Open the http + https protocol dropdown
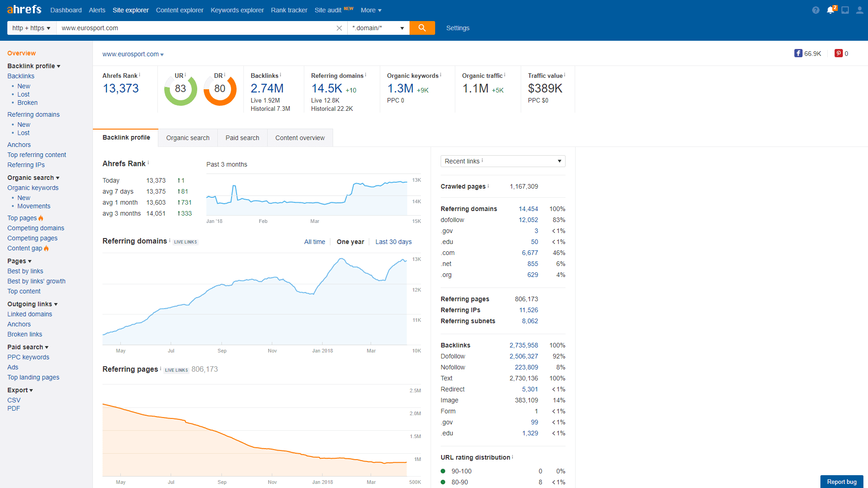 [31, 27]
